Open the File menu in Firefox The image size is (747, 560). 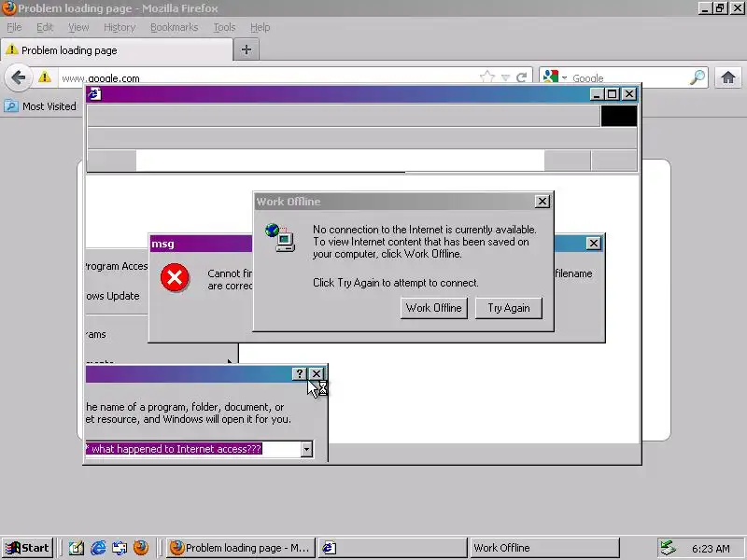click(14, 27)
